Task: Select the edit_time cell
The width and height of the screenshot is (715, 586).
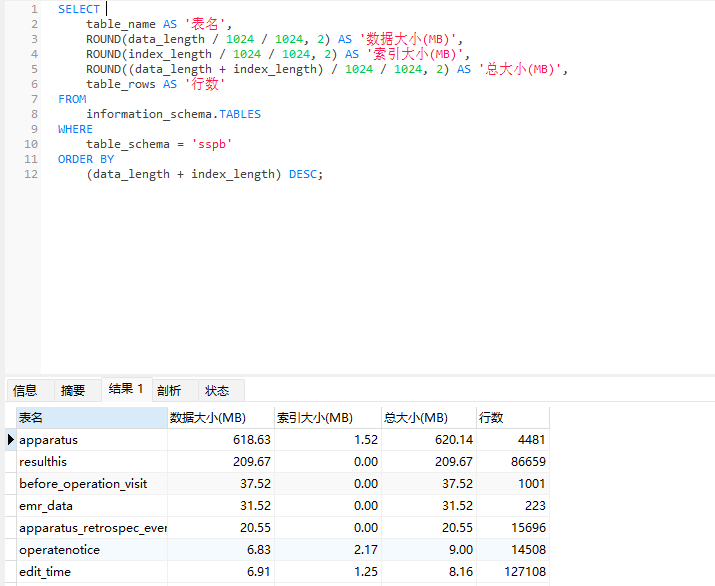Action: (92, 571)
